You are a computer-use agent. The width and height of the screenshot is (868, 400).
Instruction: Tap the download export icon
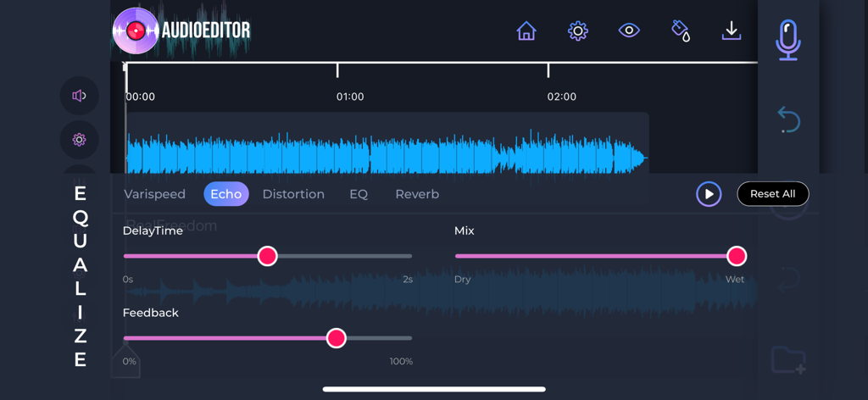click(732, 31)
